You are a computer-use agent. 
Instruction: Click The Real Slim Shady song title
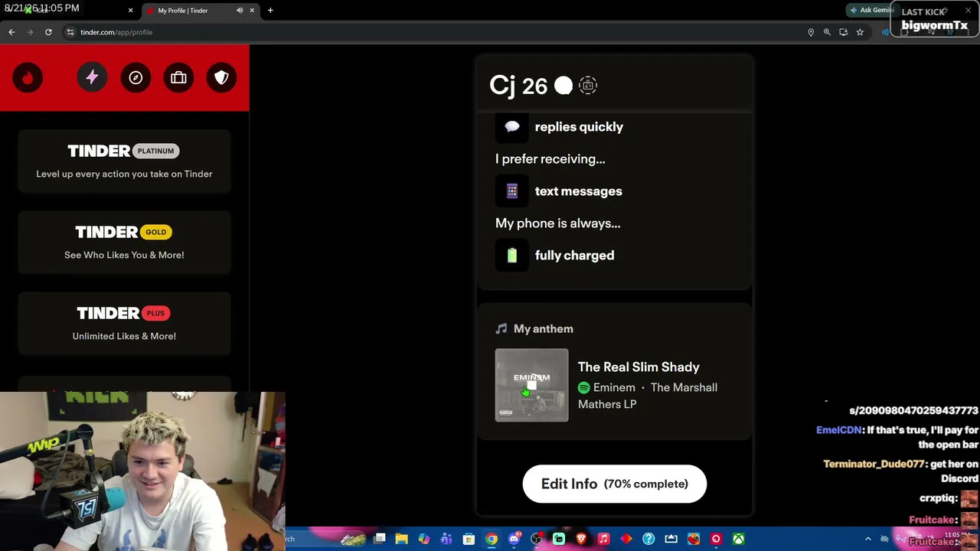point(639,367)
